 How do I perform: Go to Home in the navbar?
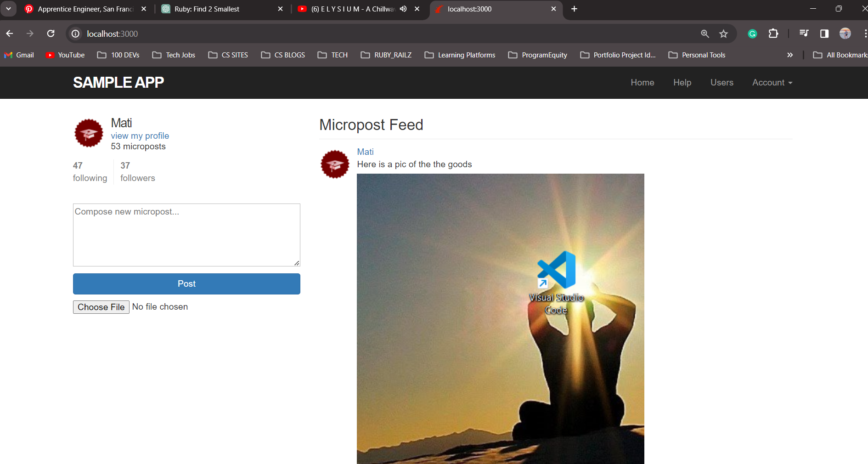tap(642, 82)
